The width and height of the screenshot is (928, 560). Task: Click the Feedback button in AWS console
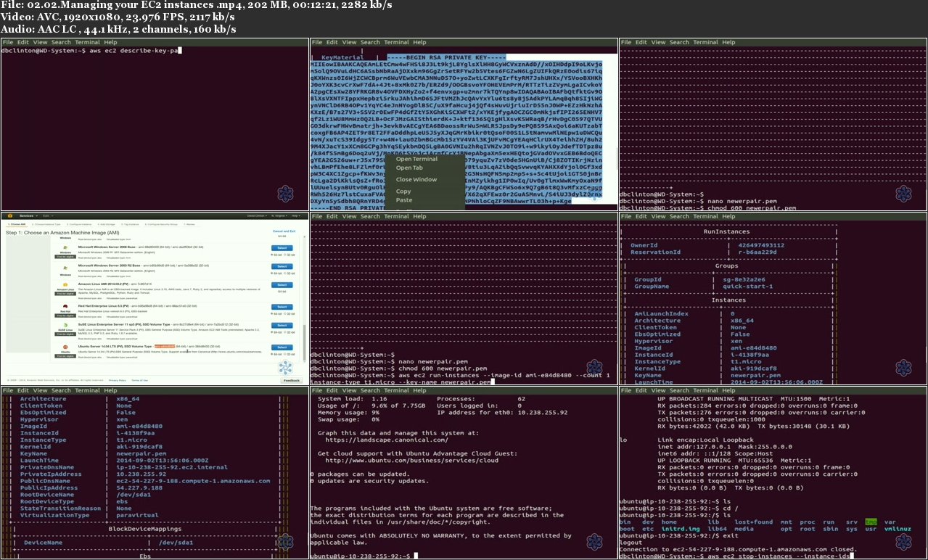[x=292, y=380]
